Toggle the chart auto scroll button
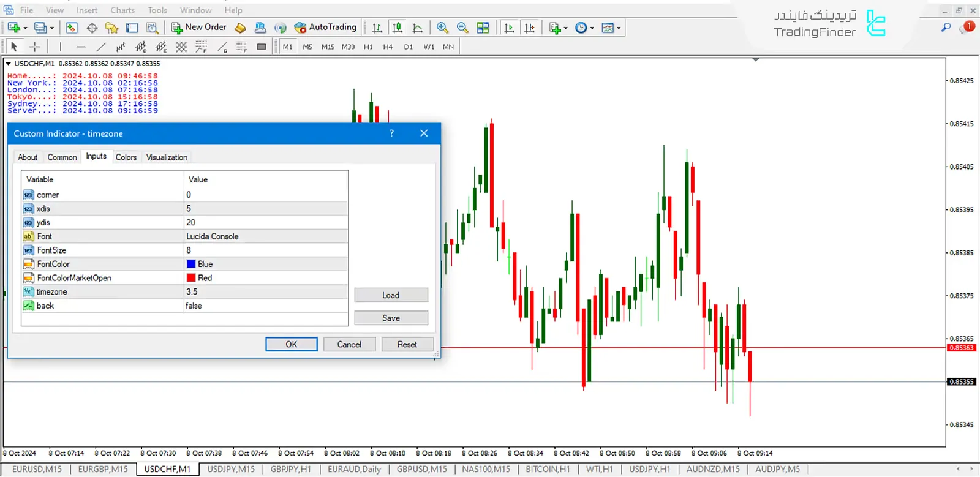Image resolution: width=980 pixels, height=477 pixels. click(509, 28)
